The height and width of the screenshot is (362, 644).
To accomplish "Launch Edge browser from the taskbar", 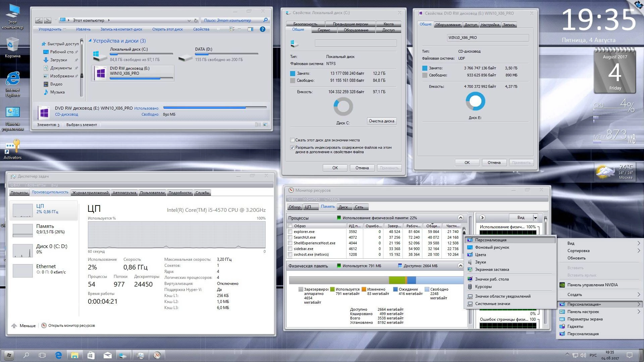I will pyautogui.click(x=58, y=355).
